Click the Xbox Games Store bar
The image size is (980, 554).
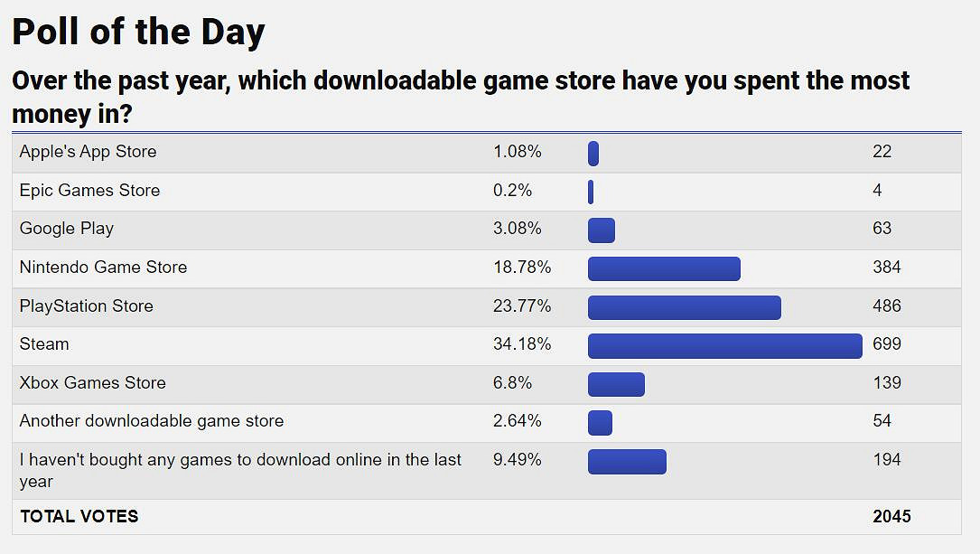[x=616, y=384]
